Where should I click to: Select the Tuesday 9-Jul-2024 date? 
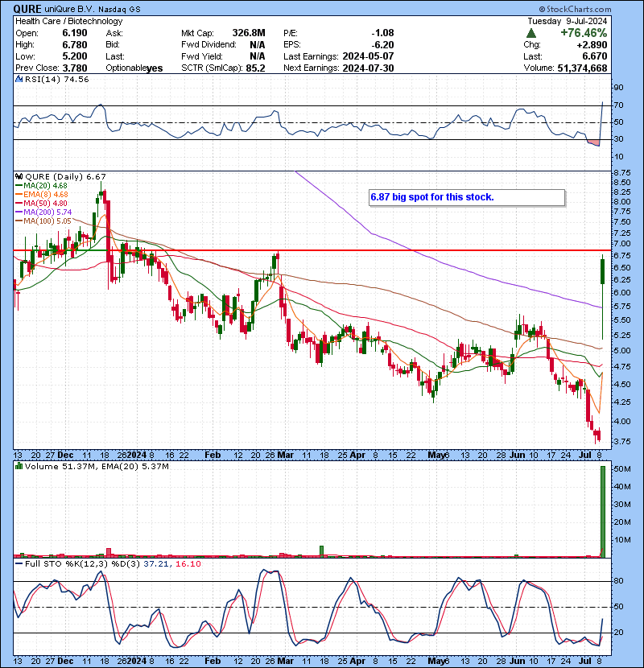click(568, 21)
